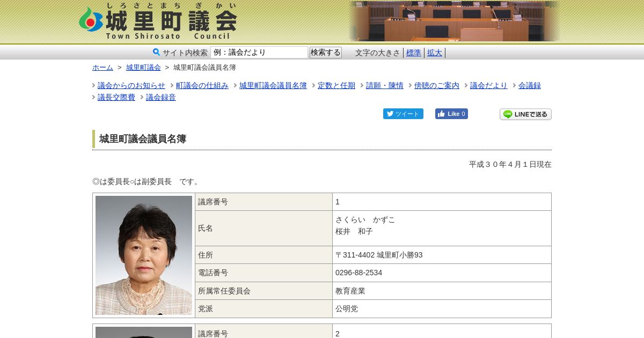Click the 氏名 label cell

[264, 228]
